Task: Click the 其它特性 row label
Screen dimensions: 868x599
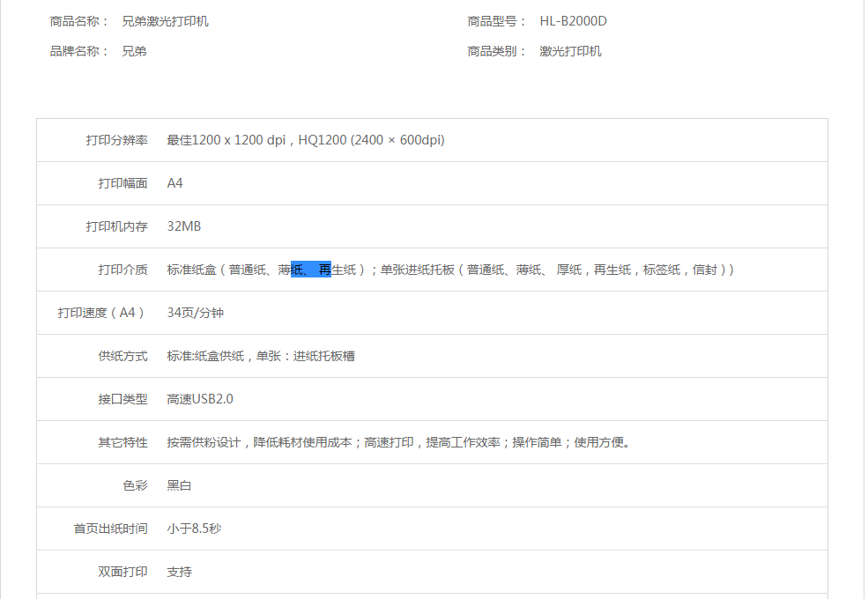Action: tap(122, 443)
